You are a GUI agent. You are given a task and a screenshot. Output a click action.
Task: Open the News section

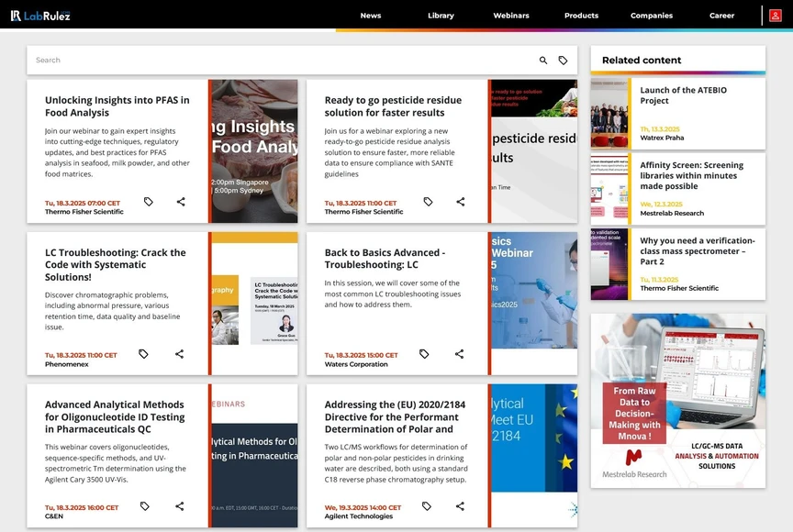point(371,16)
